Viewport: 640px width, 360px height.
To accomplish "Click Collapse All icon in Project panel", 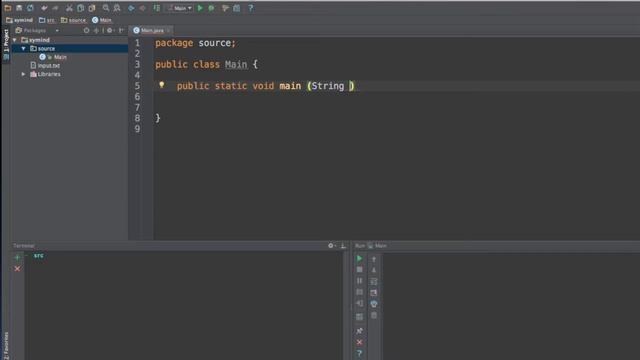I will [x=96, y=30].
